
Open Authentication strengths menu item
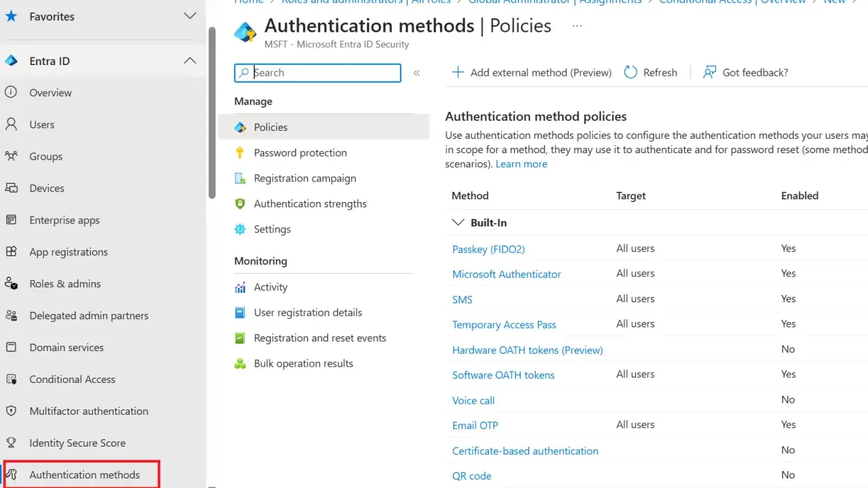(310, 203)
